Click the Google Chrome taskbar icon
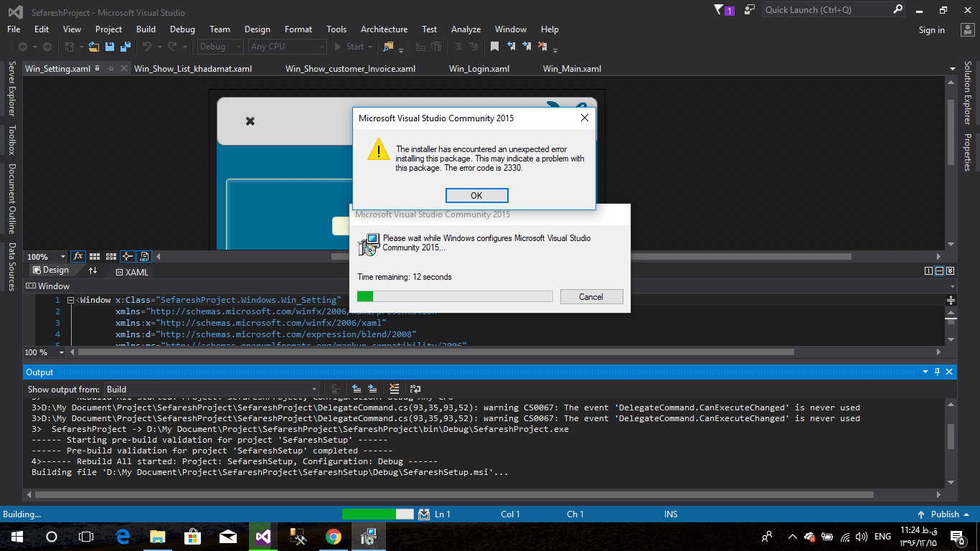The height and width of the screenshot is (551, 980). (333, 536)
